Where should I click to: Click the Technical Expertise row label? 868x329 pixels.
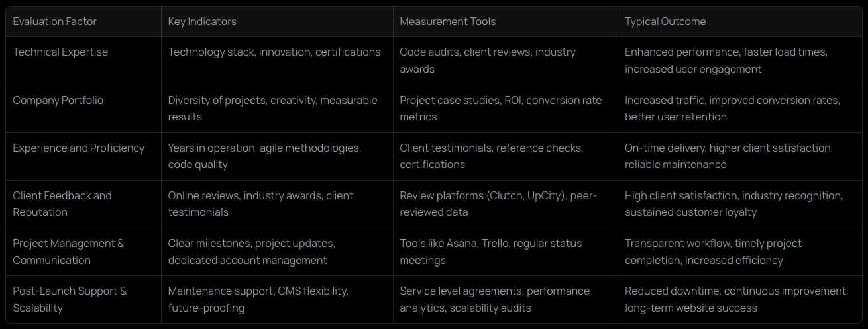coord(83,60)
